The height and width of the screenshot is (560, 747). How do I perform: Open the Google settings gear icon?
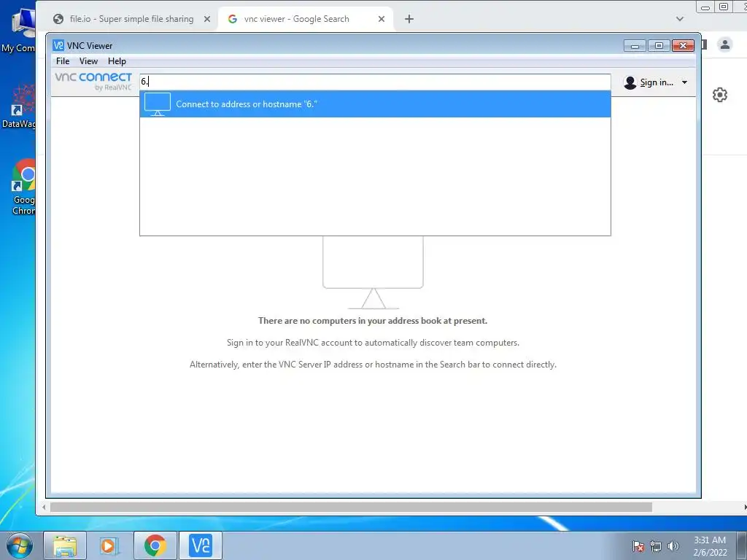[x=720, y=95]
